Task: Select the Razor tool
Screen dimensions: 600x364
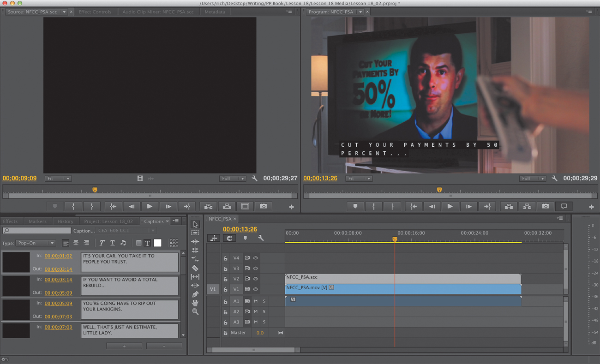Action: (195, 268)
